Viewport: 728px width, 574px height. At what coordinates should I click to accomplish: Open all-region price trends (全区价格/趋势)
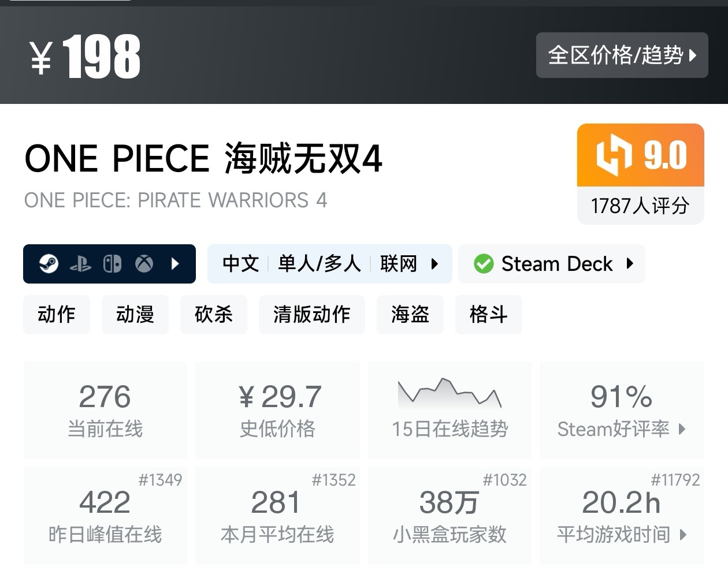click(622, 55)
